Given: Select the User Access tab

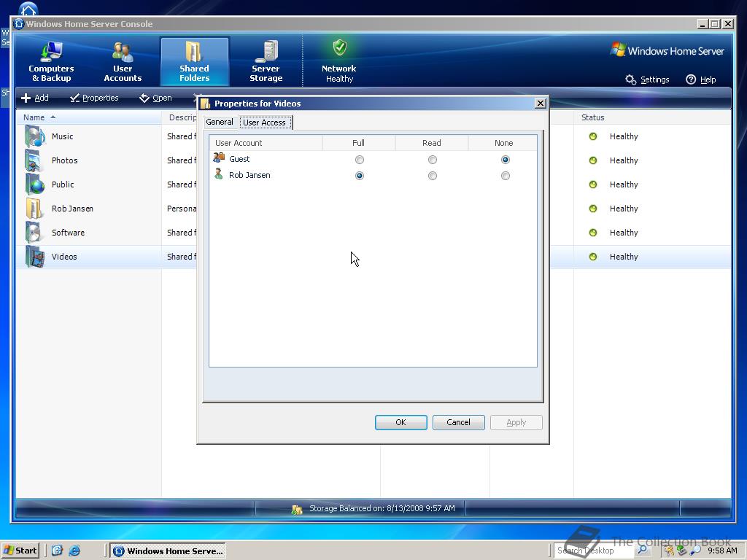Looking at the screenshot, I should (x=265, y=122).
